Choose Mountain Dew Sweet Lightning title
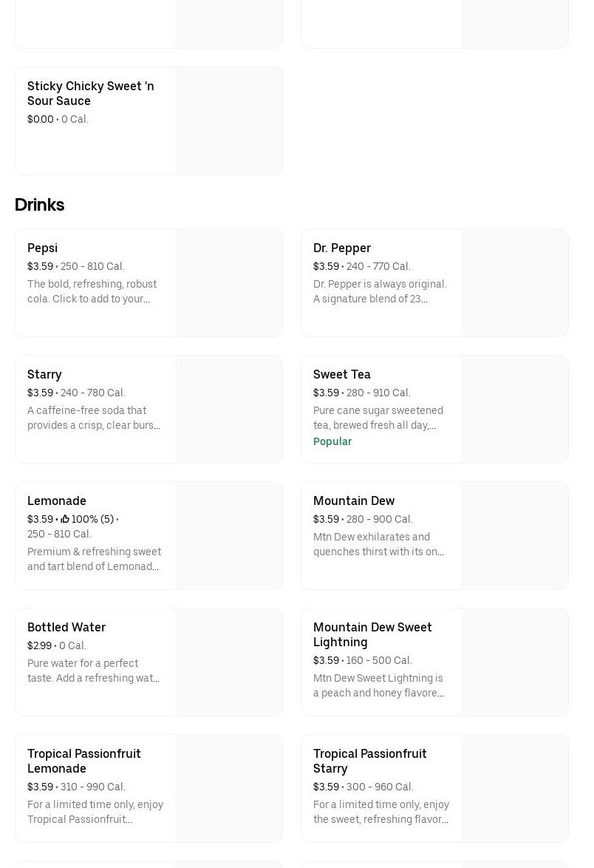Viewport: 594px width, 868px height. click(x=372, y=634)
